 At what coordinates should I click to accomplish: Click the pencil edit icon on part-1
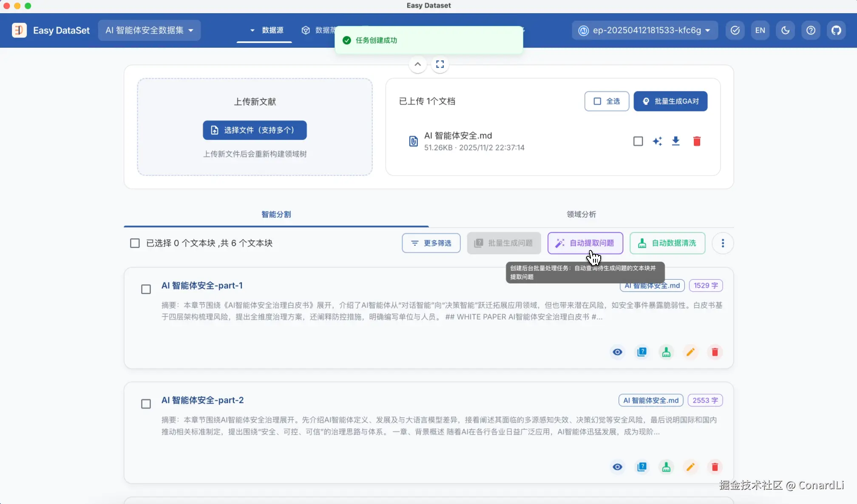(690, 352)
